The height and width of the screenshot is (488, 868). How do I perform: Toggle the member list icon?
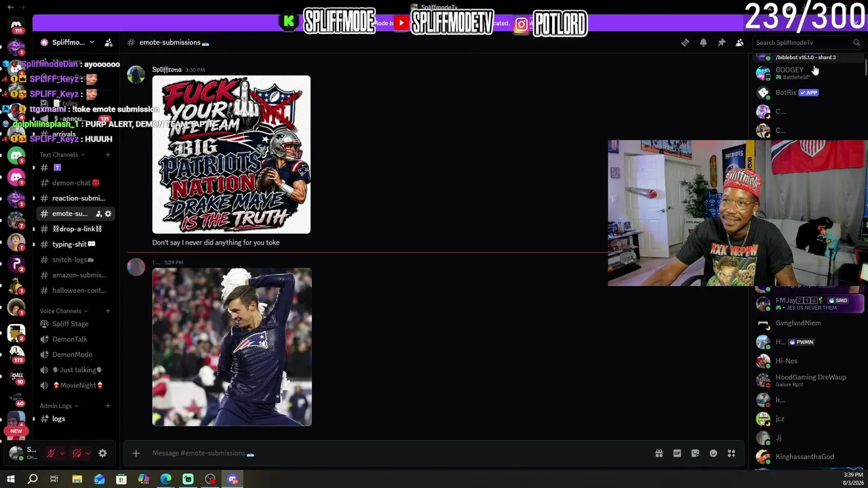click(x=740, y=43)
